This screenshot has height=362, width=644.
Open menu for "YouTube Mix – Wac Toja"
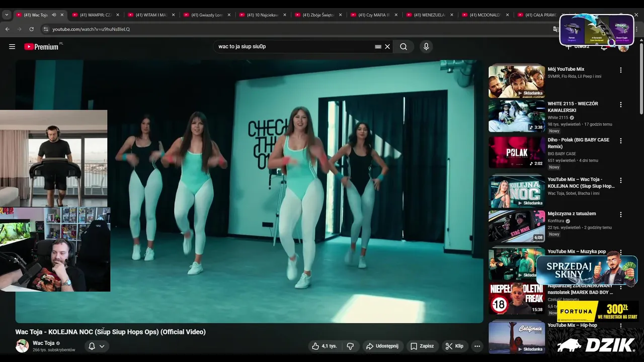(620, 180)
